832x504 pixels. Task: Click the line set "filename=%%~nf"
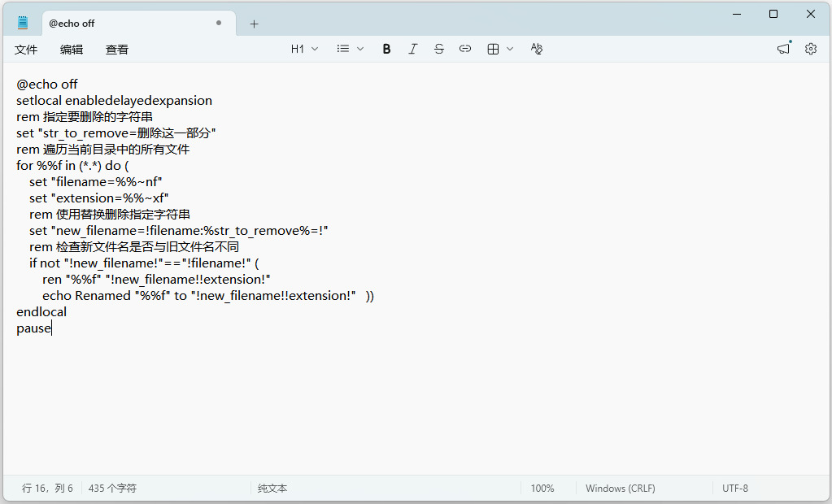[95, 182]
